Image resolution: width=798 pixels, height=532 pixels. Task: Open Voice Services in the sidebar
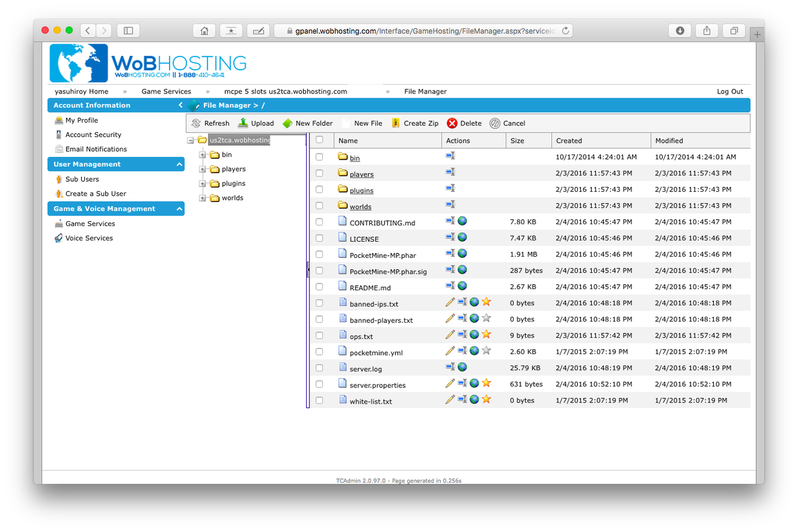point(89,238)
